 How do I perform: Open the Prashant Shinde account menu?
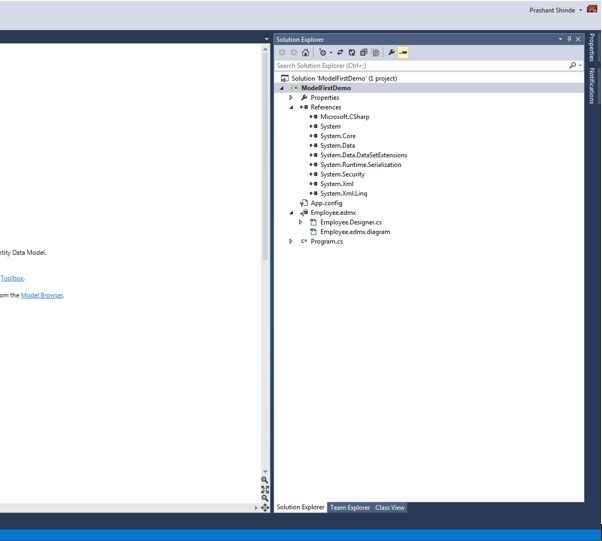(556, 10)
